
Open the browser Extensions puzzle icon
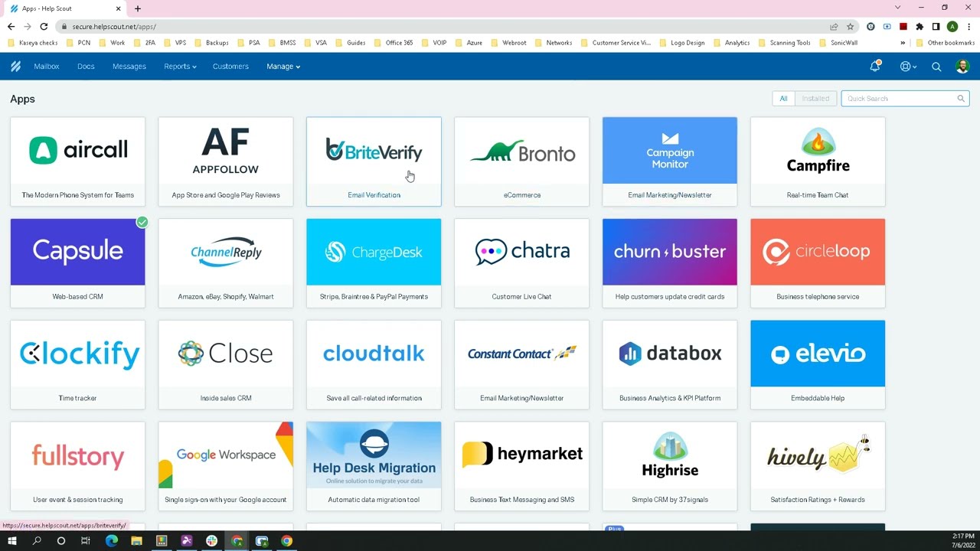coord(920,27)
